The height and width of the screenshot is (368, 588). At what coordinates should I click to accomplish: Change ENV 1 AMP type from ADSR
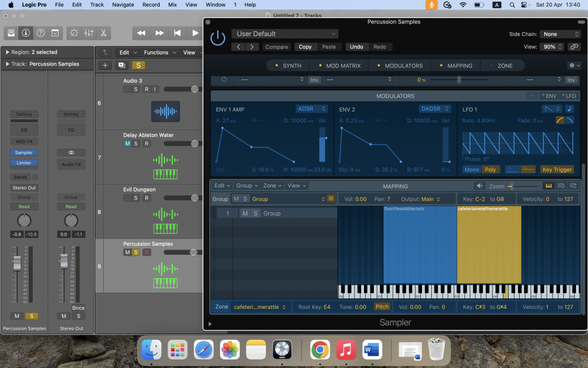(311, 109)
